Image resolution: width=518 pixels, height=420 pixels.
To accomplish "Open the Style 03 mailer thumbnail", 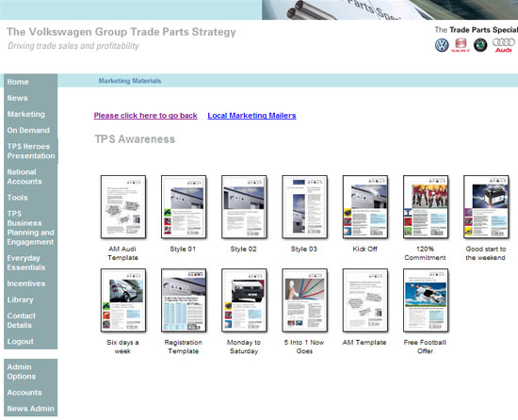I will pyautogui.click(x=304, y=207).
